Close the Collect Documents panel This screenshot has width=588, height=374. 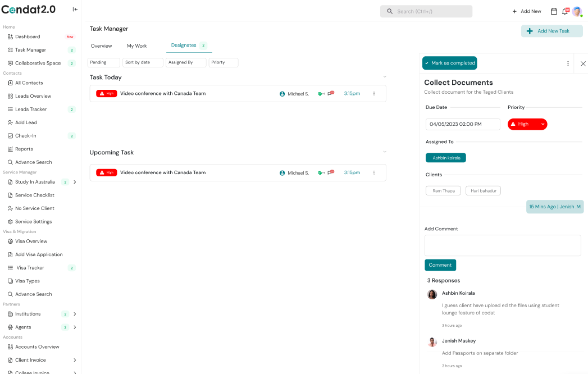[x=583, y=63]
